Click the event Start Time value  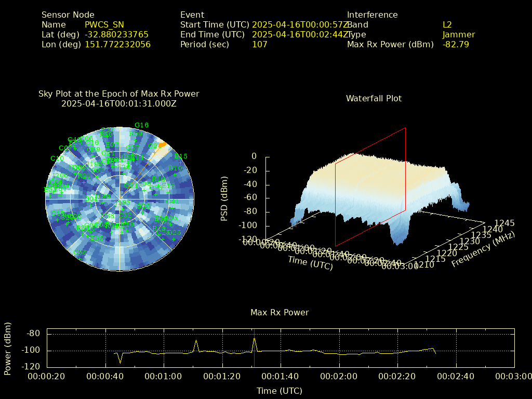tap(299, 25)
